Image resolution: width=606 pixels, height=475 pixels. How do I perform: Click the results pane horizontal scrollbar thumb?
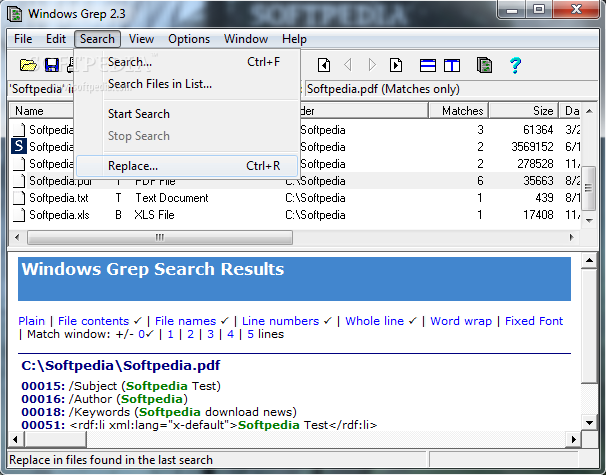tap(55, 439)
